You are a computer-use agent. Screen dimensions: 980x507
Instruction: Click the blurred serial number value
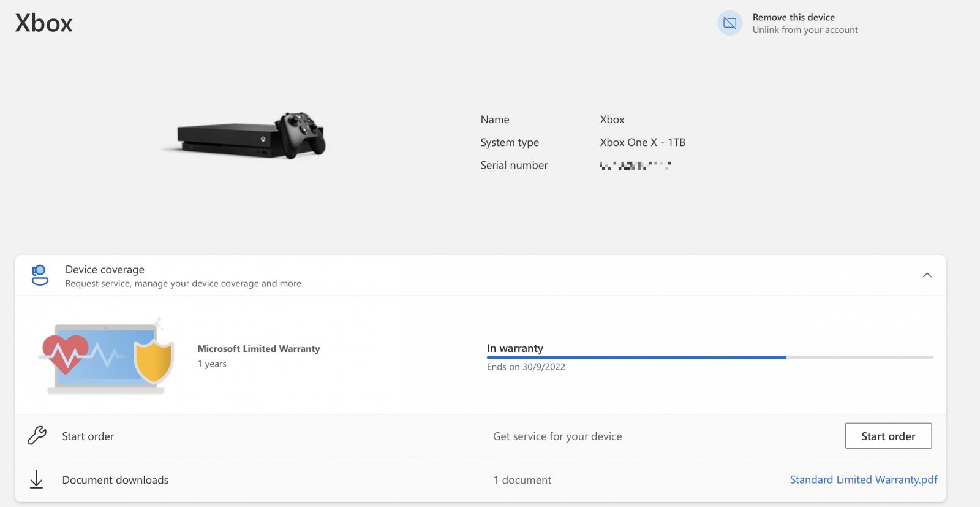pyautogui.click(x=635, y=166)
